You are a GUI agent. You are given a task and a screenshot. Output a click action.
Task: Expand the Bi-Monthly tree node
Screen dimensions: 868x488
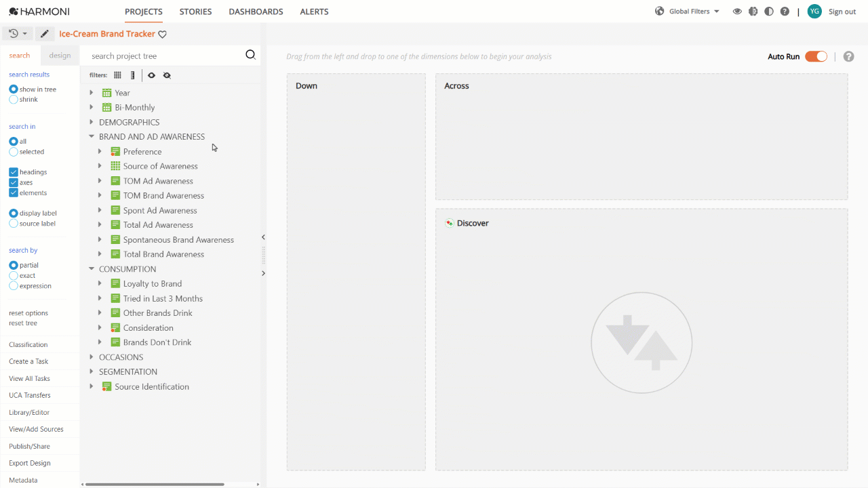[x=92, y=107]
